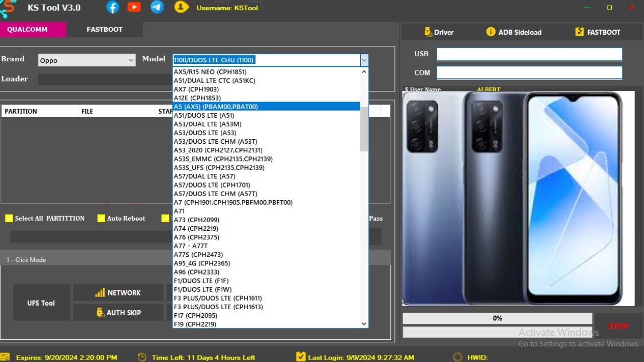Toggle the Auto Reboot checkbox
Screen dimensions: 644x362
[x=101, y=218]
